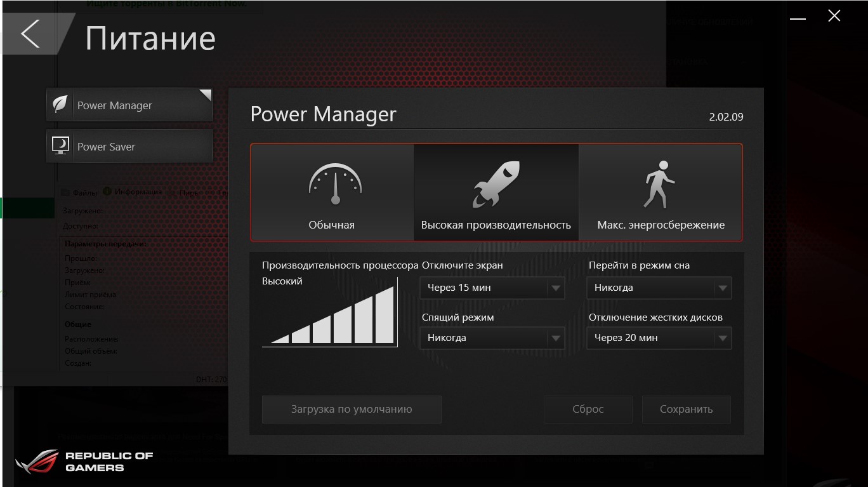
Task: Click the Производительность процессора label
Action: coord(340,265)
